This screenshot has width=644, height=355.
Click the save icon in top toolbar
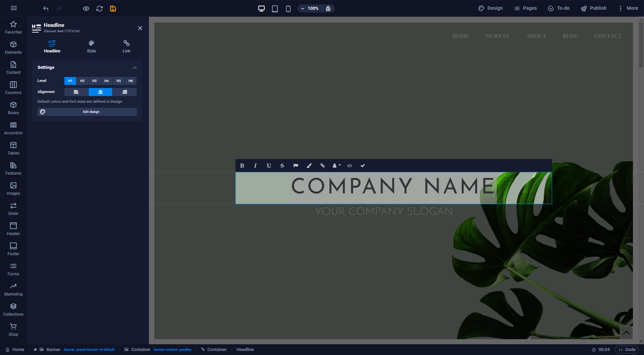tap(113, 8)
